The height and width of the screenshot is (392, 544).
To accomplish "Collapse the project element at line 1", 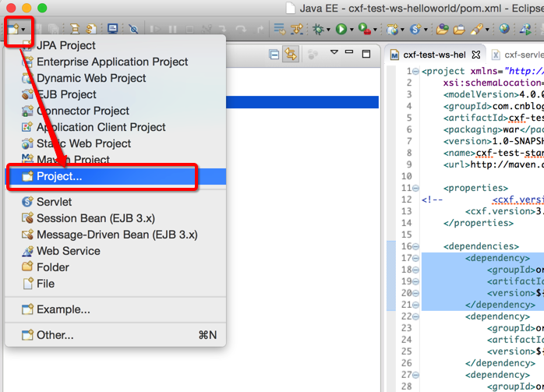I will pyautogui.click(x=415, y=71).
